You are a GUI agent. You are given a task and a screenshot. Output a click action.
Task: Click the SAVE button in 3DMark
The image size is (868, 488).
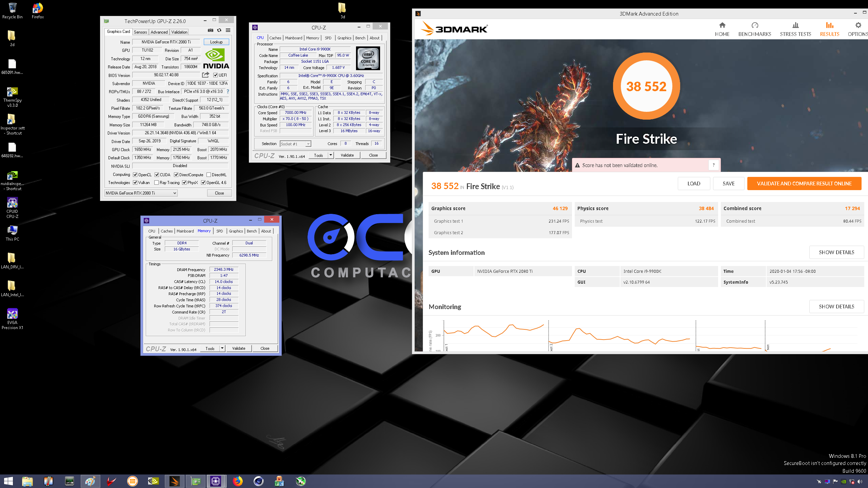pos(729,184)
